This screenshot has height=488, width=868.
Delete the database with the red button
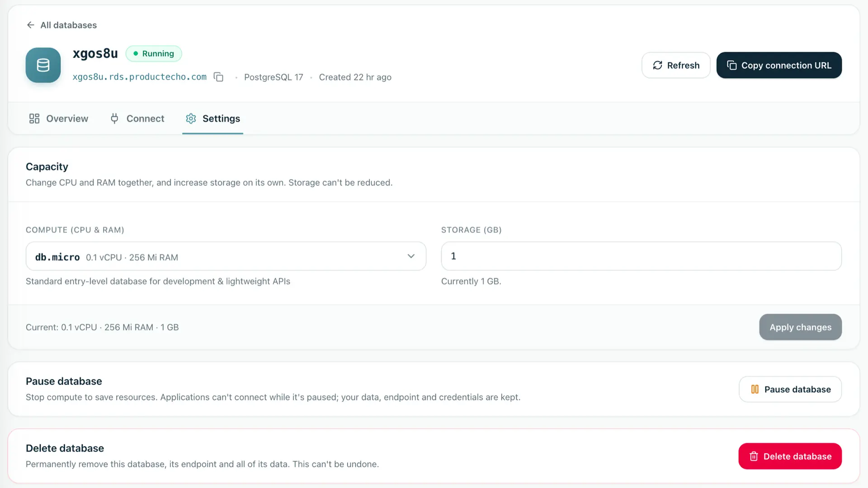pos(790,456)
